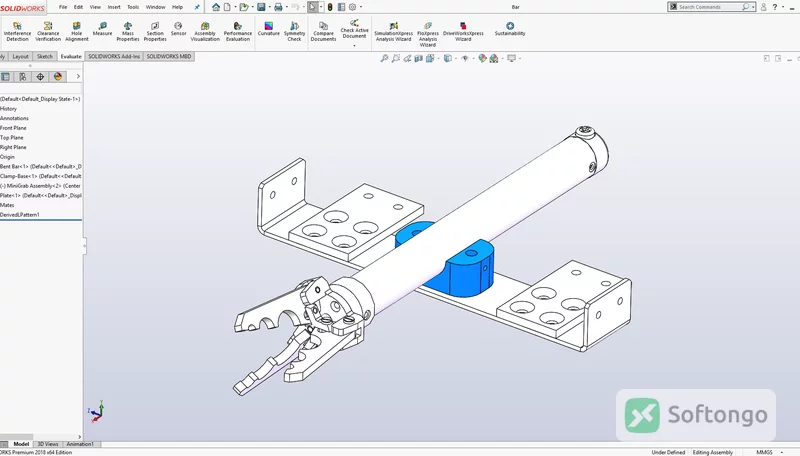Click the Select cursor tool

pos(312,7)
